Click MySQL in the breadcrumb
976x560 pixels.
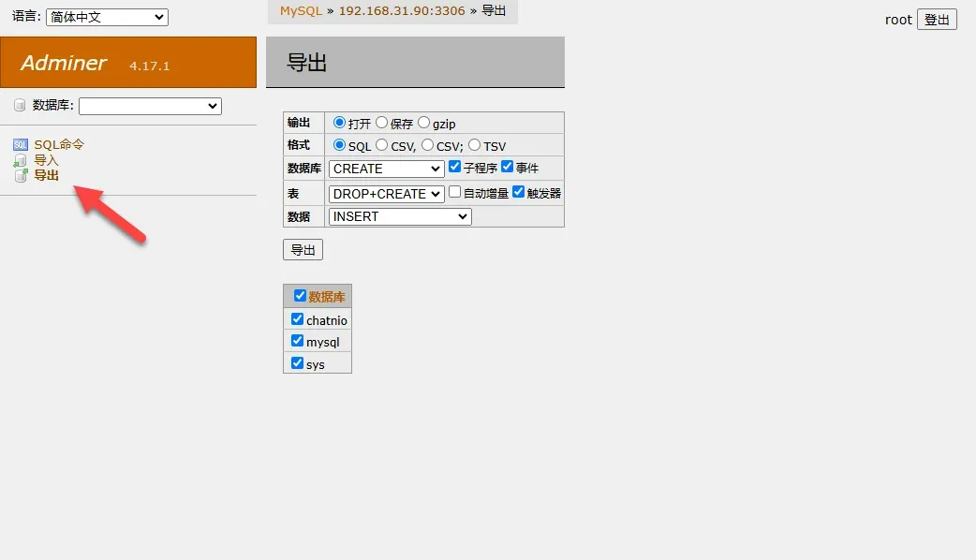(x=301, y=11)
